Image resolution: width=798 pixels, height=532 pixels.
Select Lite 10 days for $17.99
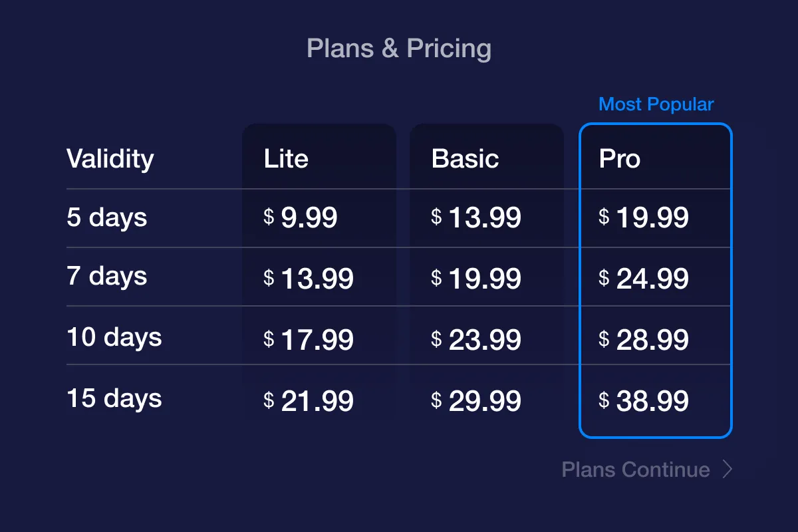(309, 340)
